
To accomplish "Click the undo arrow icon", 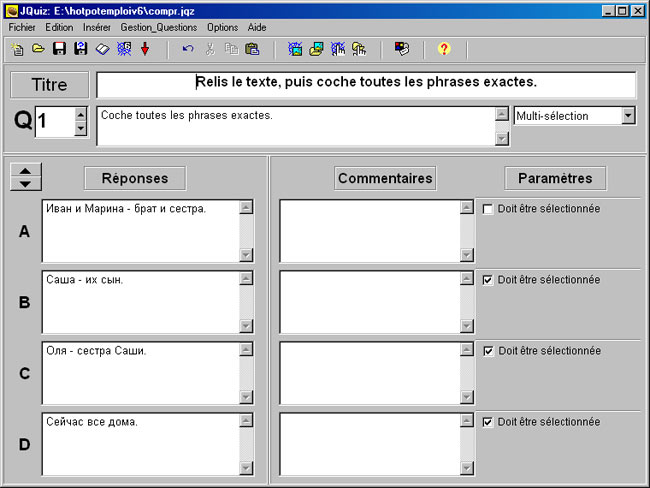I will point(188,48).
